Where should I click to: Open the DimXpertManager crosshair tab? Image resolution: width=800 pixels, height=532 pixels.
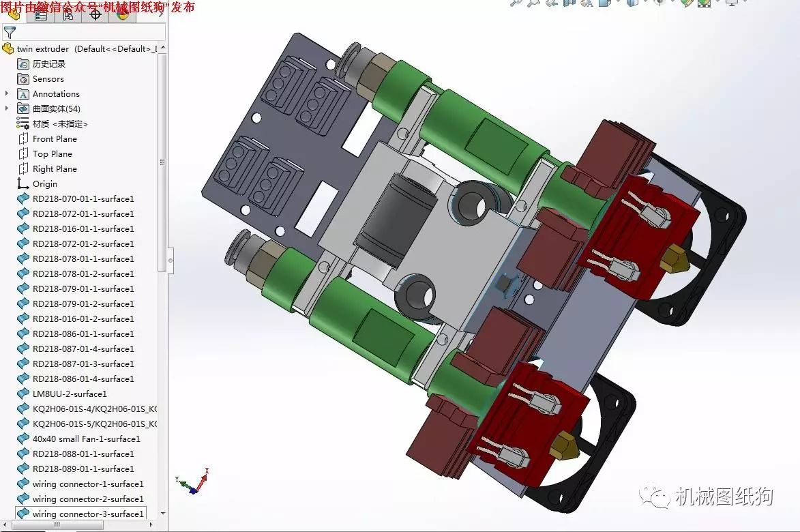[x=95, y=14]
